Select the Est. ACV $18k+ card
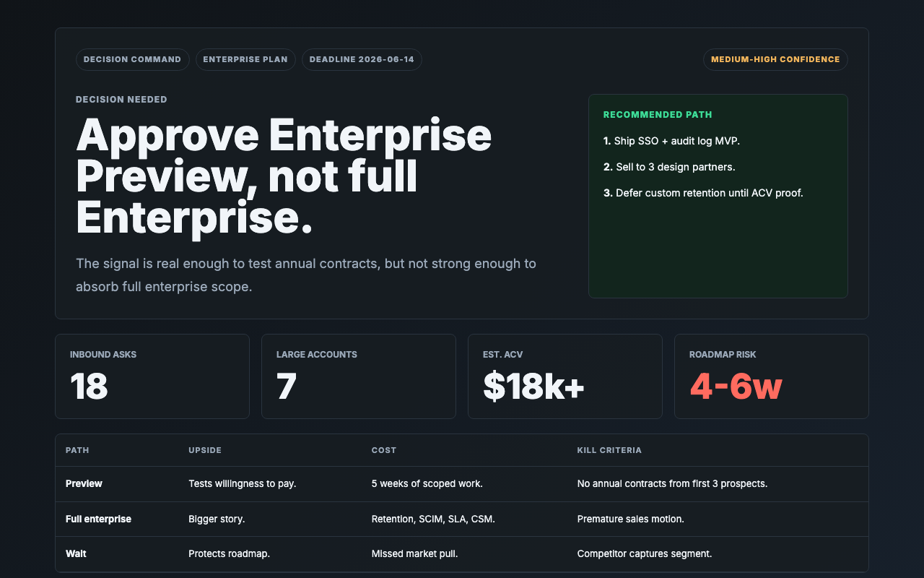Viewport: 924px width, 578px height. point(565,376)
